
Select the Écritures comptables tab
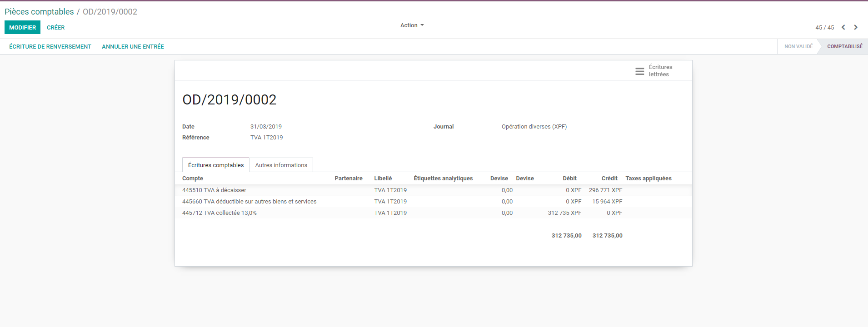click(x=216, y=165)
